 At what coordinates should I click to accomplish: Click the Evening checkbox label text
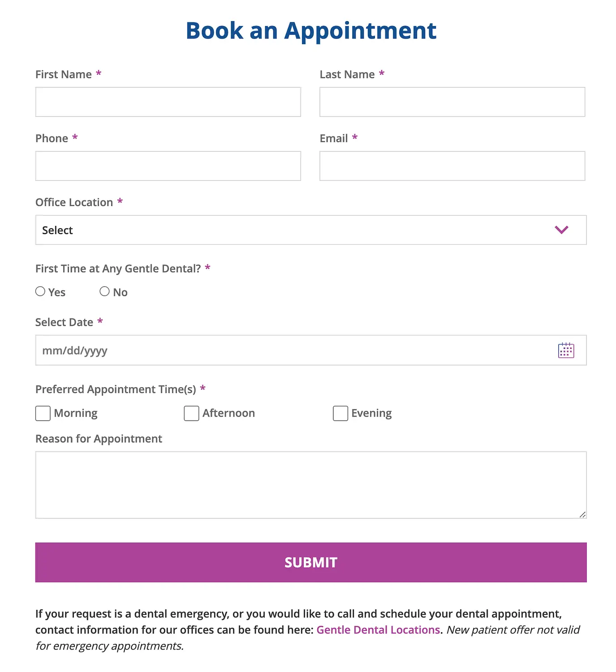coord(371,413)
